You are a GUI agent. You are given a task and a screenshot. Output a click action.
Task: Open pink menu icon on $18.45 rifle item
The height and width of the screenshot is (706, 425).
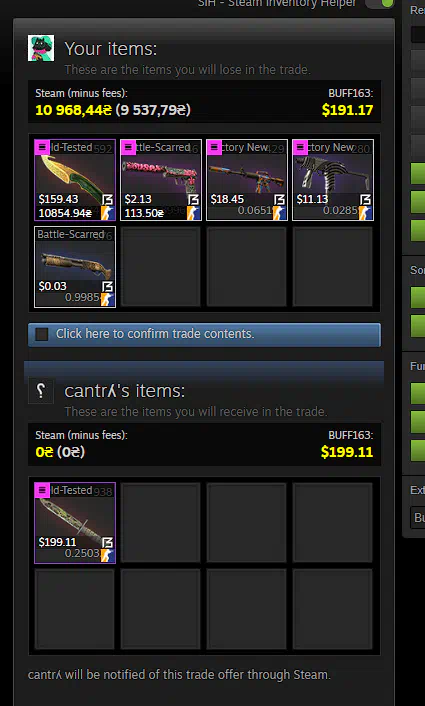click(x=214, y=147)
